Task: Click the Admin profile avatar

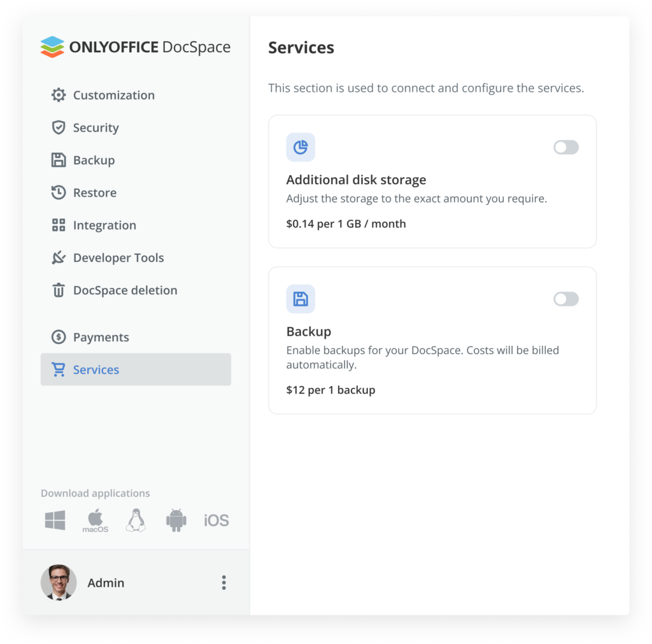Action: (x=59, y=583)
